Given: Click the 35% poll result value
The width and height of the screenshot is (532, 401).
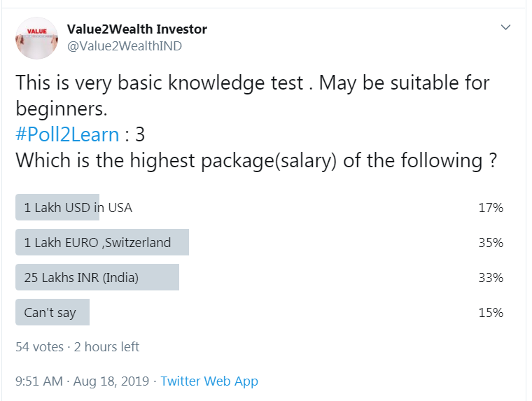Looking at the screenshot, I should pyautogui.click(x=491, y=242).
